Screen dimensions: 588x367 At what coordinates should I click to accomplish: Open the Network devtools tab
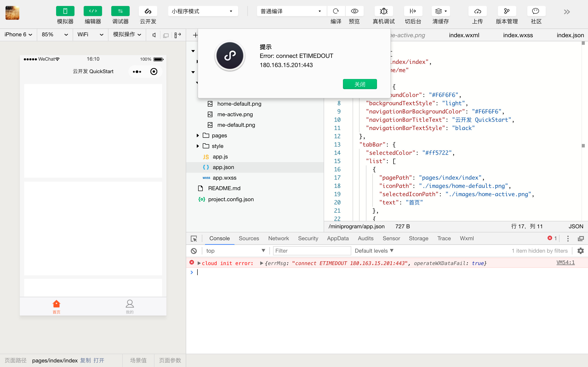pos(278,238)
